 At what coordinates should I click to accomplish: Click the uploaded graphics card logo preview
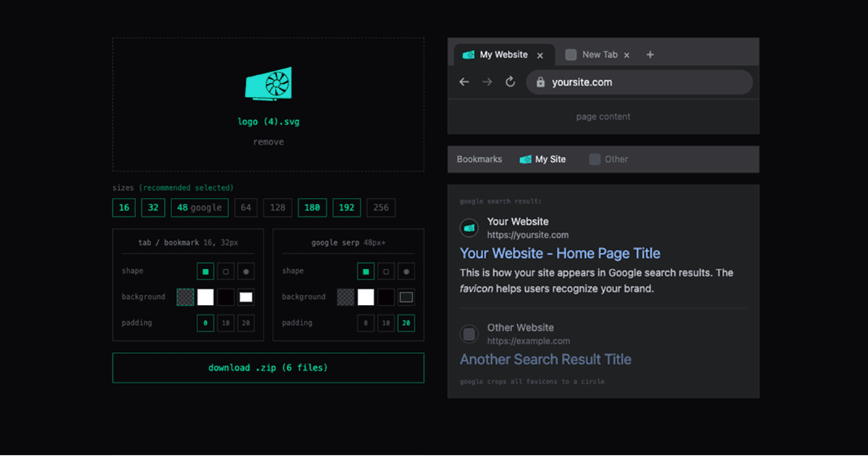click(x=268, y=83)
